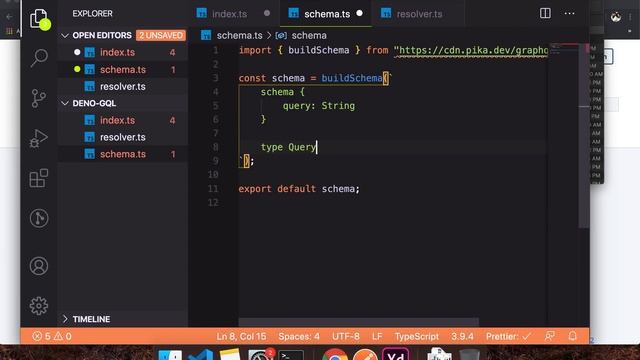Expand the Timeline section
640x360 pixels.
coord(64,319)
